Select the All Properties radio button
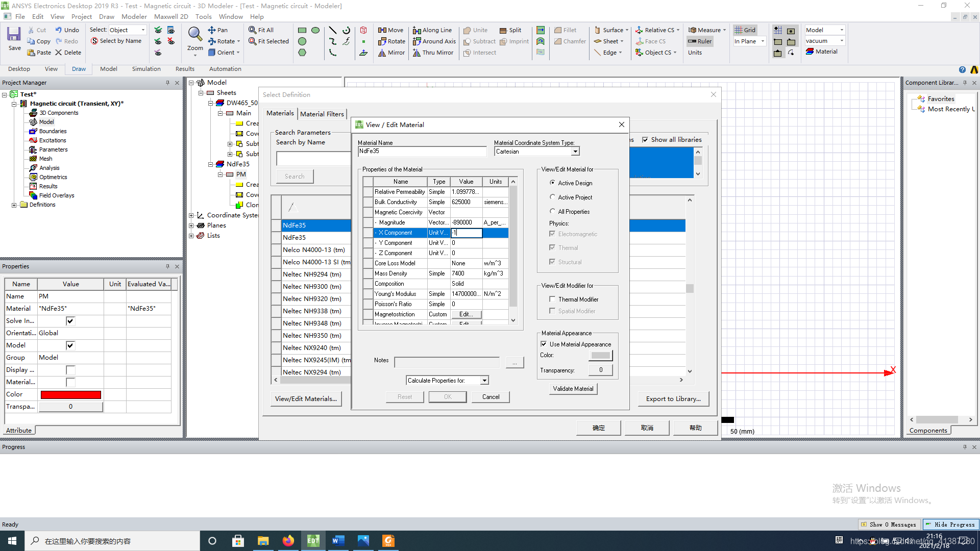This screenshot has width=980, height=551. pos(552,211)
